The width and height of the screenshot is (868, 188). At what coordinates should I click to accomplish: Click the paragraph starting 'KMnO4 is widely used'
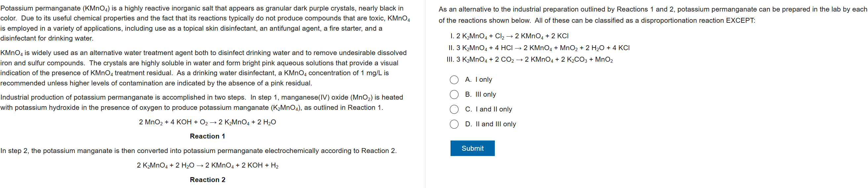tap(204, 68)
